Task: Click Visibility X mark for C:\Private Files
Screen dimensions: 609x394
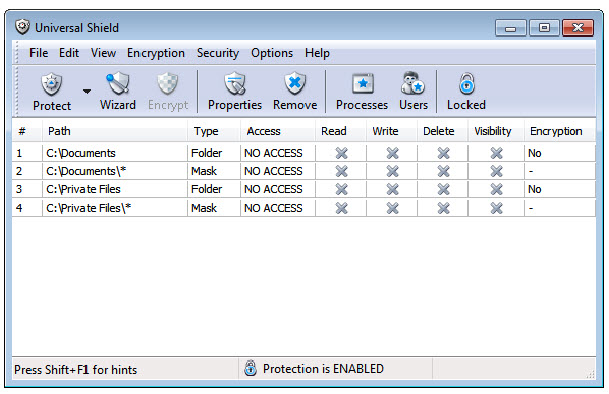Action: coord(496,189)
